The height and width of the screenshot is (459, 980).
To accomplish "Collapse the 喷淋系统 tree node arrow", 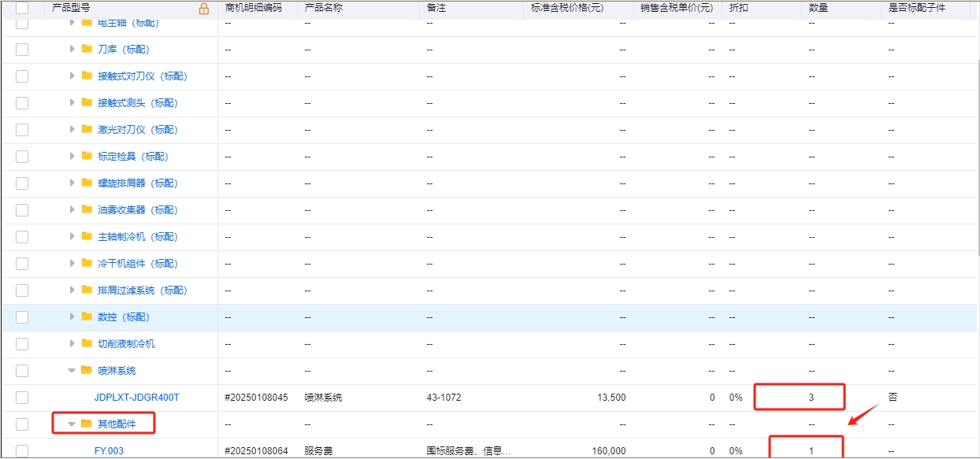I will pos(72,370).
